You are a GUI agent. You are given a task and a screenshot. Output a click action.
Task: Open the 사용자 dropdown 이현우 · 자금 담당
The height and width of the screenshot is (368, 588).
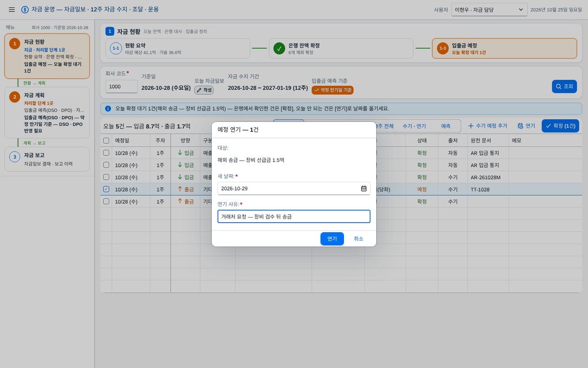pyautogui.click(x=489, y=10)
